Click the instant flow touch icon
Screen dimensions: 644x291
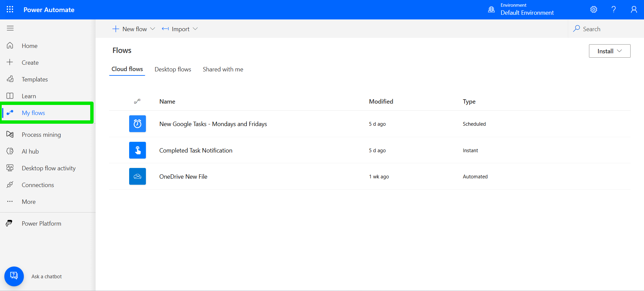coord(138,150)
